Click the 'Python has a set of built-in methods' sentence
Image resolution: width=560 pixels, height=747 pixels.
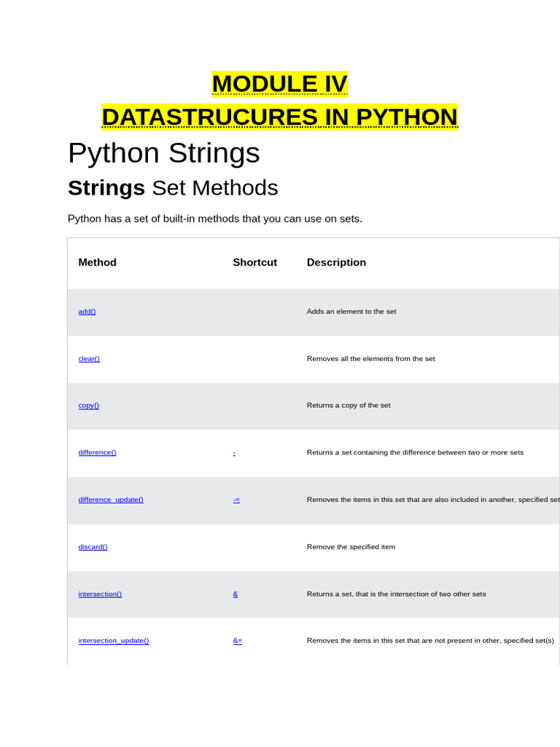click(x=214, y=219)
